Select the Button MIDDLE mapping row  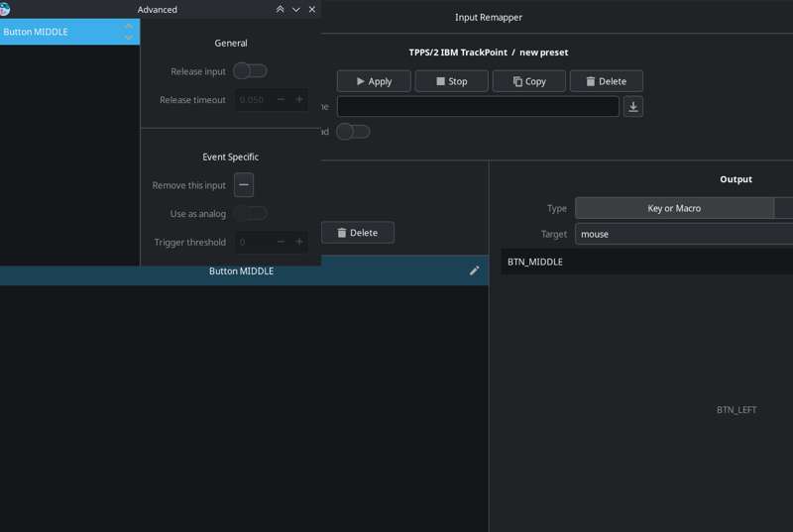coord(244,270)
